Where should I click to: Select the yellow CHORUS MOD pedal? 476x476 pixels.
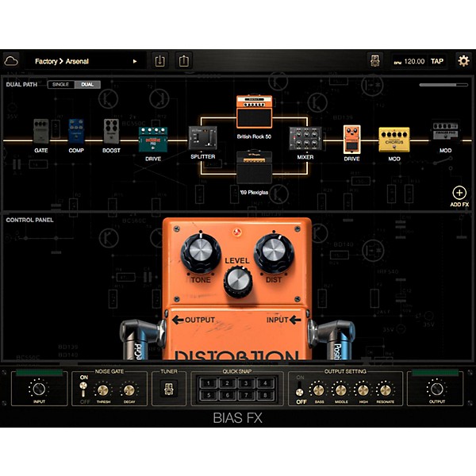point(394,140)
